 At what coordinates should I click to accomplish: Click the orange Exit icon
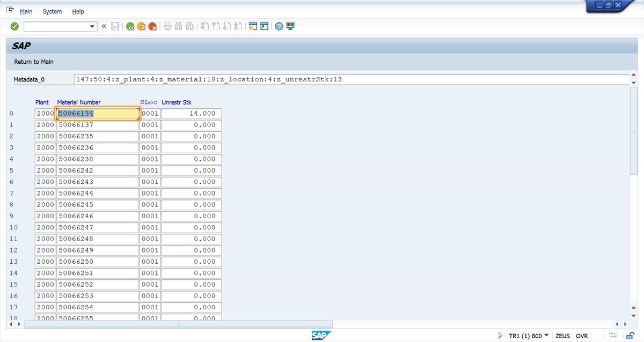point(141,26)
